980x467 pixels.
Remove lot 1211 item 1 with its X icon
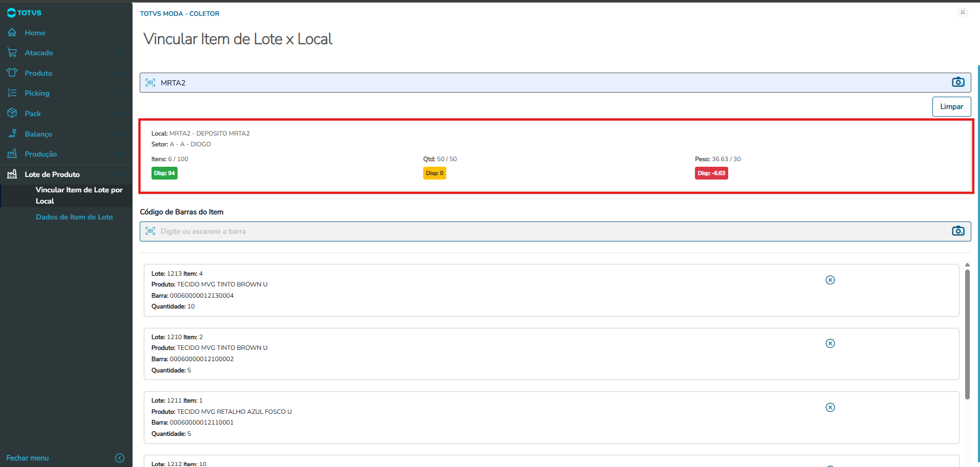(x=830, y=407)
